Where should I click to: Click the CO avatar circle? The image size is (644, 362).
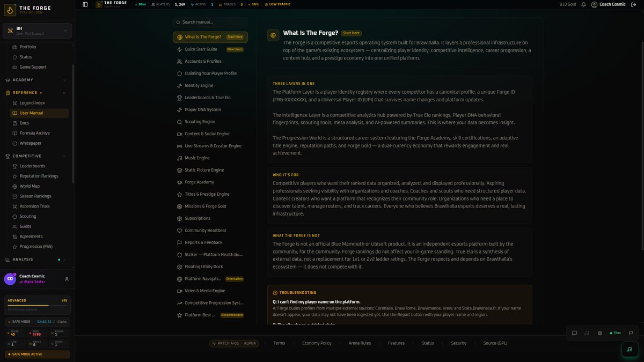coord(10,279)
